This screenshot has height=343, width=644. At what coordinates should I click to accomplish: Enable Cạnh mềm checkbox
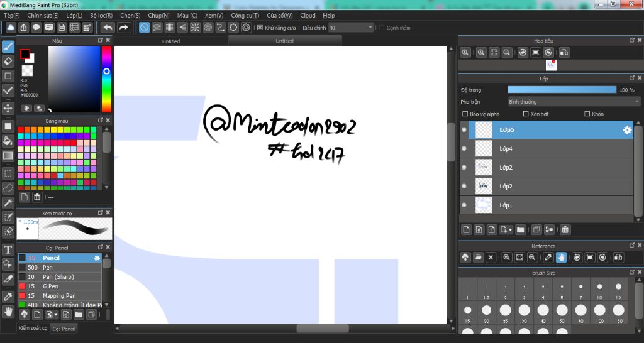(382, 28)
